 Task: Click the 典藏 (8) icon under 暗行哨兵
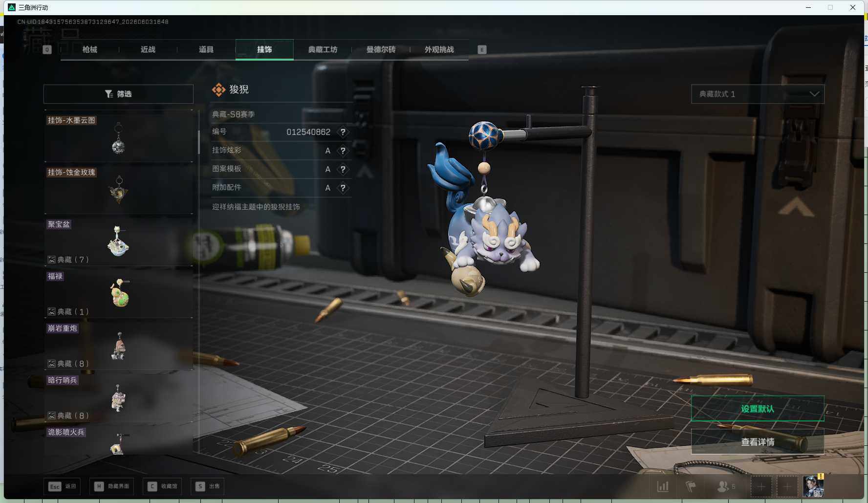click(x=51, y=416)
